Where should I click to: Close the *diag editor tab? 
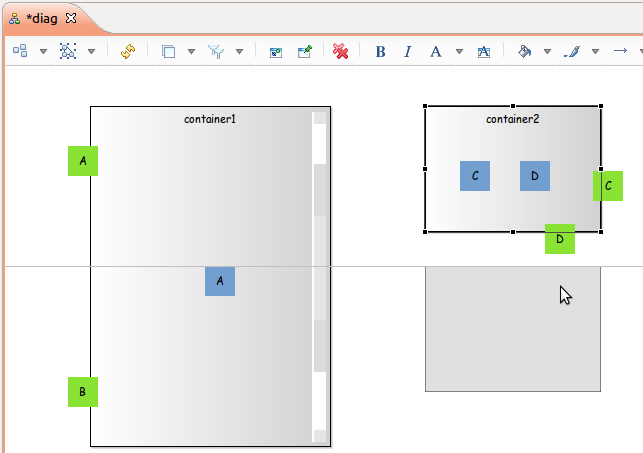(71, 18)
